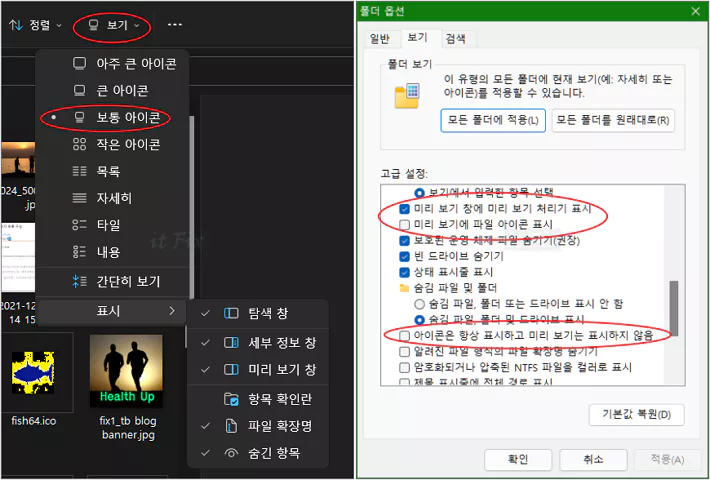
Task: Click the 목록 list icon
Action: (79, 171)
